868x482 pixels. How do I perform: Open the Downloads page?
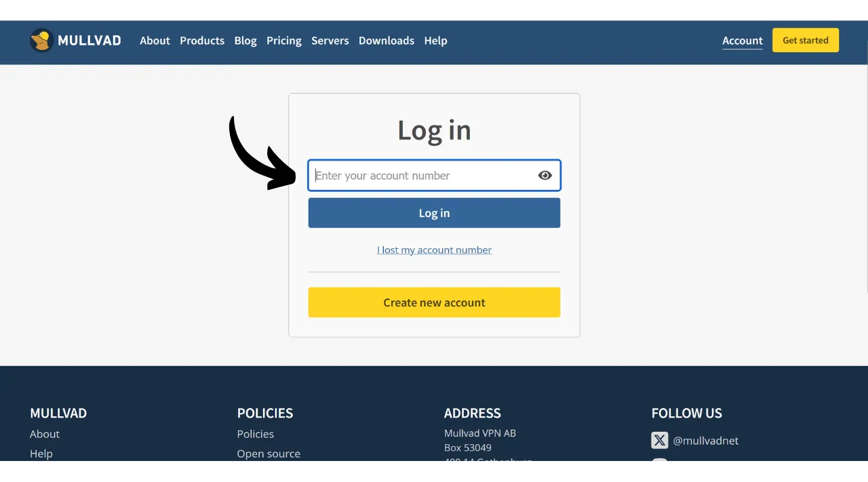coord(386,41)
